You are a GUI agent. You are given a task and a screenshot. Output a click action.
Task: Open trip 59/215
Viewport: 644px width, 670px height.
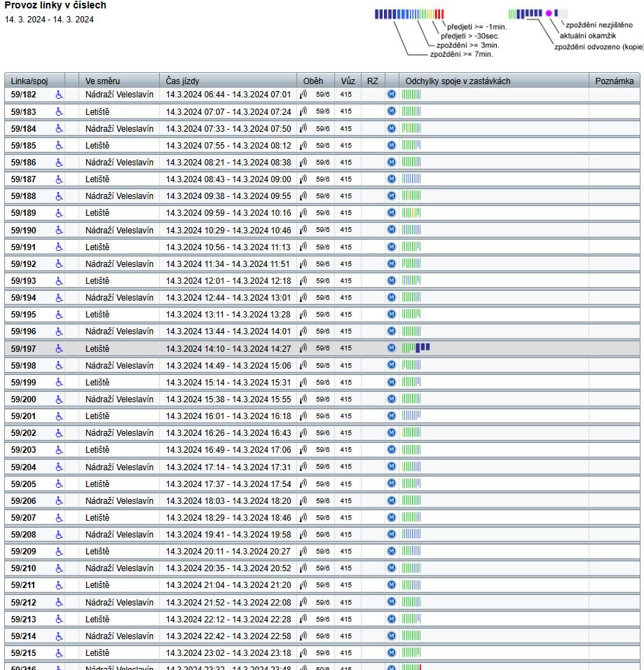(24, 653)
